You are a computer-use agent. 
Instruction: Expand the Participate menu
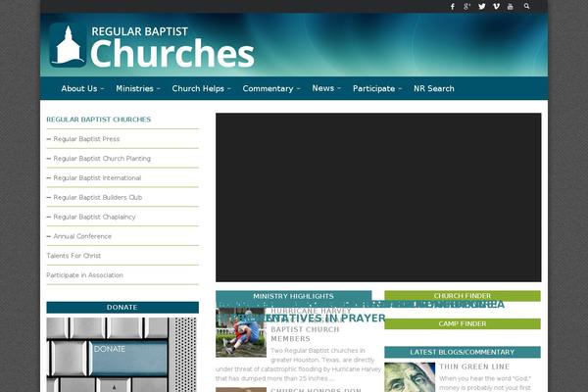coord(377,88)
